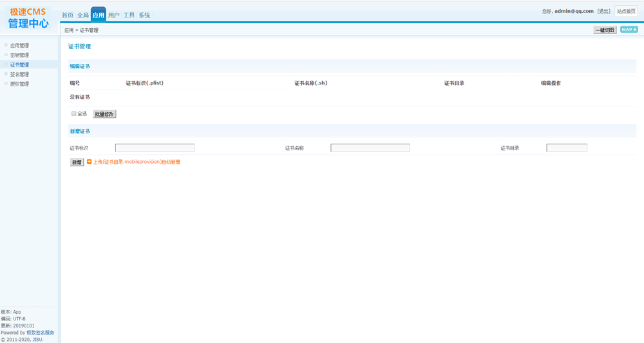Screen dimensions: 644x343
Task: Click the 极速CMS管理中心 logo
Action: (x=28, y=17)
